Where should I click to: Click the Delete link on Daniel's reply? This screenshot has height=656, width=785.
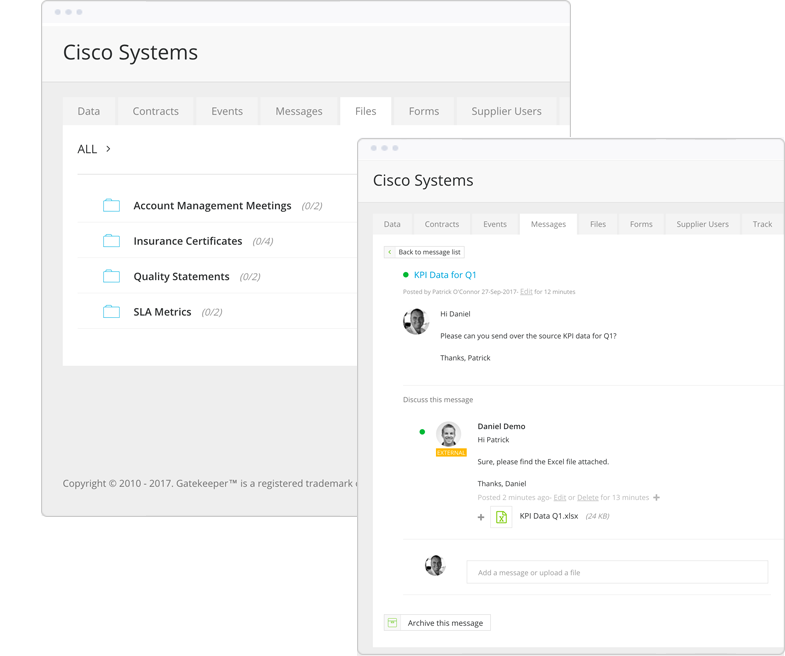(587, 497)
